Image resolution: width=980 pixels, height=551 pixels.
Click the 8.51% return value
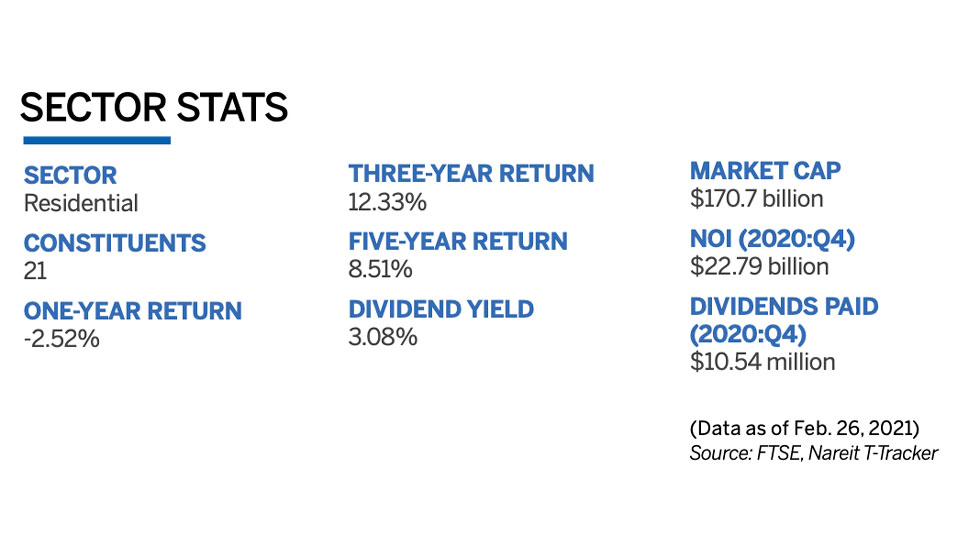click(381, 269)
